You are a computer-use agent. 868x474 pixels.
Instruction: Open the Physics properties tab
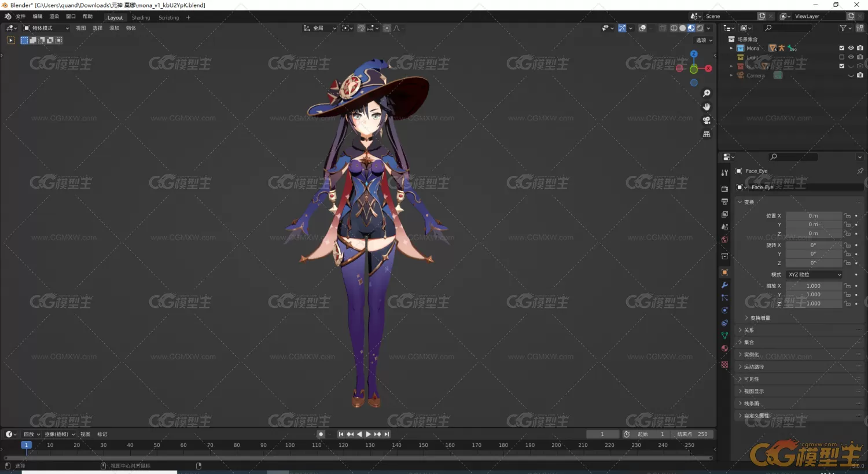coord(724,310)
